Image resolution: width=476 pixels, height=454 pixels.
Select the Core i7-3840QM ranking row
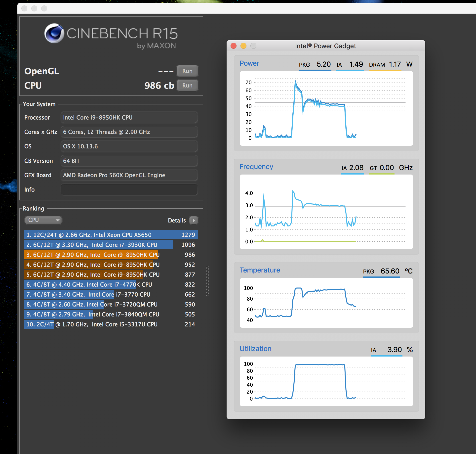[111, 315]
